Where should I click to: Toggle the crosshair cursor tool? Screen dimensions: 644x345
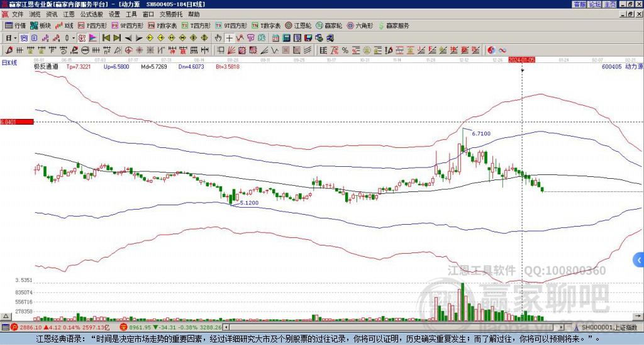[x=229, y=38]
